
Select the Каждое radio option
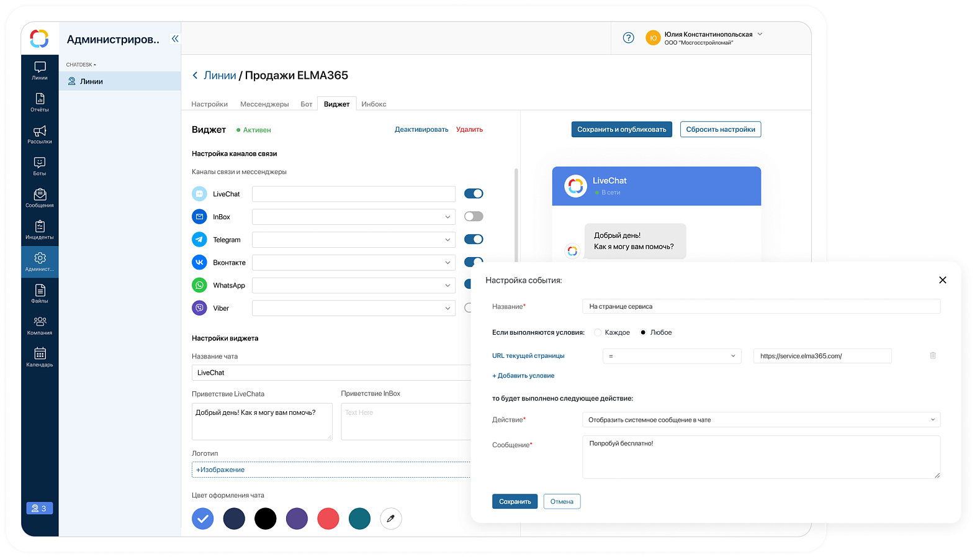tap(598, 333)
